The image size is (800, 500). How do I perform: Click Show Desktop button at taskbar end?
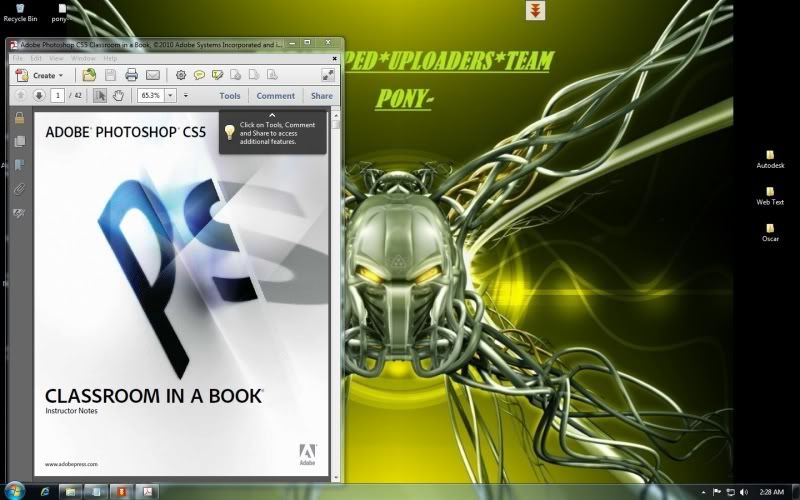pyautogui.click(x=796, y=492)
